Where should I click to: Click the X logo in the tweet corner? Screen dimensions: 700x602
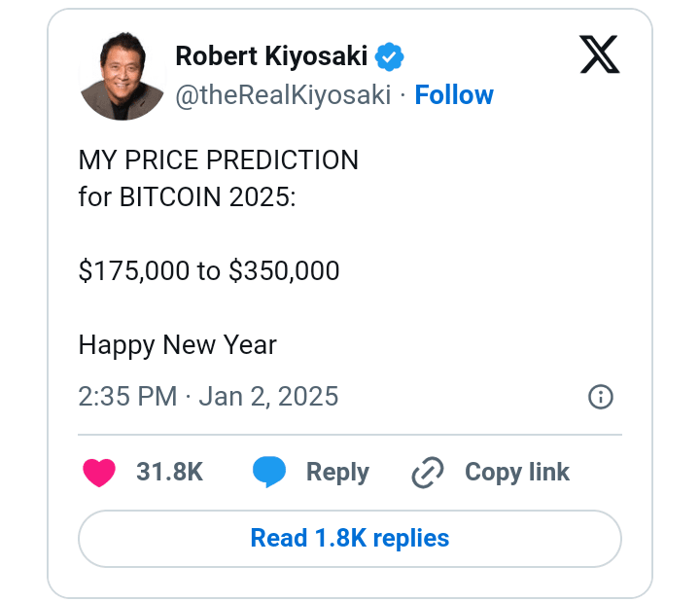coord(599,55)
